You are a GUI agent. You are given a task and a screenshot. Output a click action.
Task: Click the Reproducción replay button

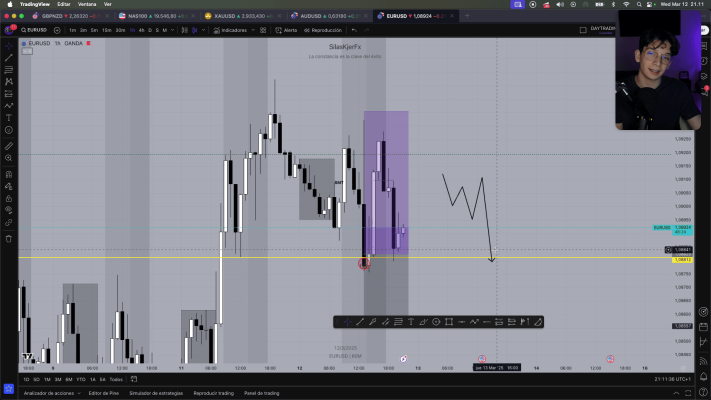(324, 30)
